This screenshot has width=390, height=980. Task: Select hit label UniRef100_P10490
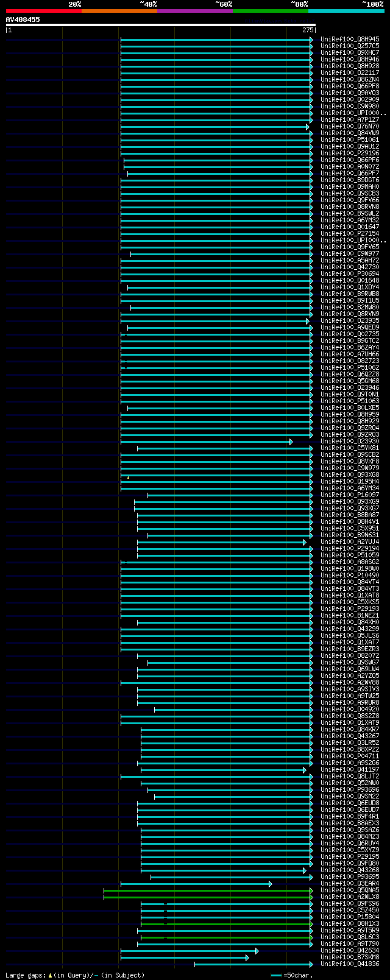tap(350, 576)
